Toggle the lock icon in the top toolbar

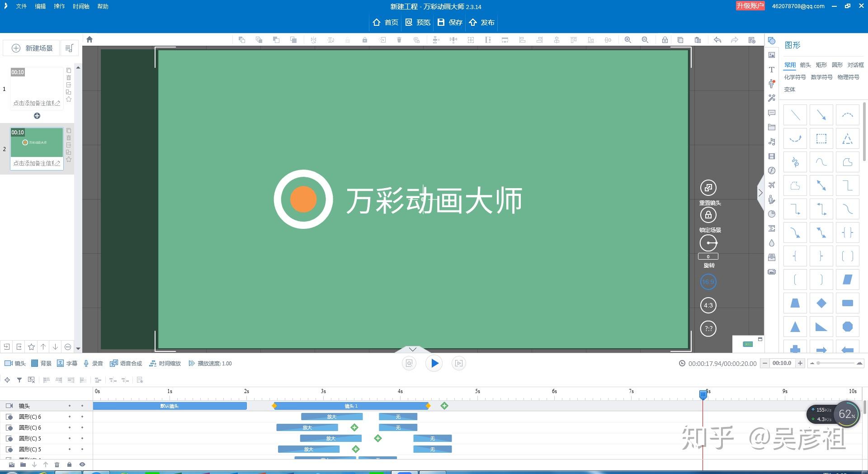pyautogui.click(x=665, y=40)
